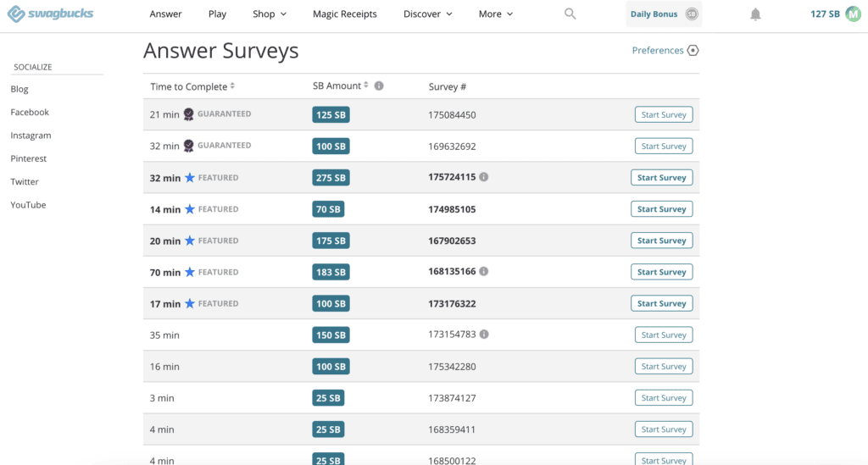Image resolution: width=868 pixels, height=465 pixels.
Task: Click info icon next to survey 175724115
Action: (x=483, y=177)
